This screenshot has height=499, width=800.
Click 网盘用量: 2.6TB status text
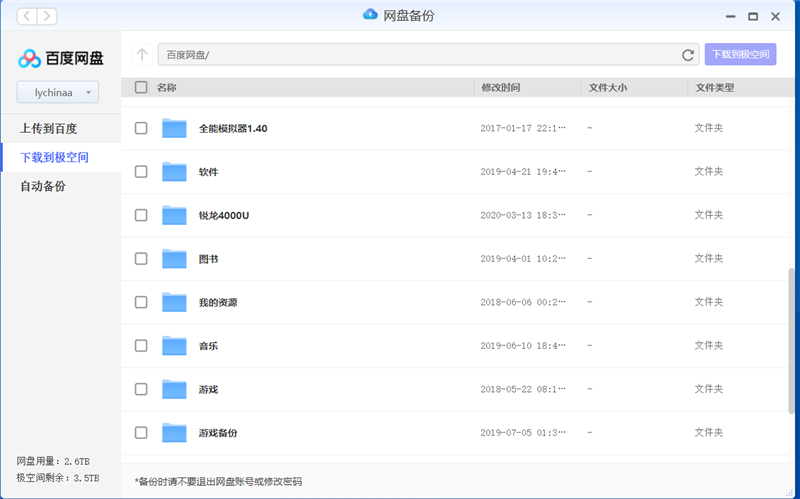pyautogui.click(x=53, y=461)
